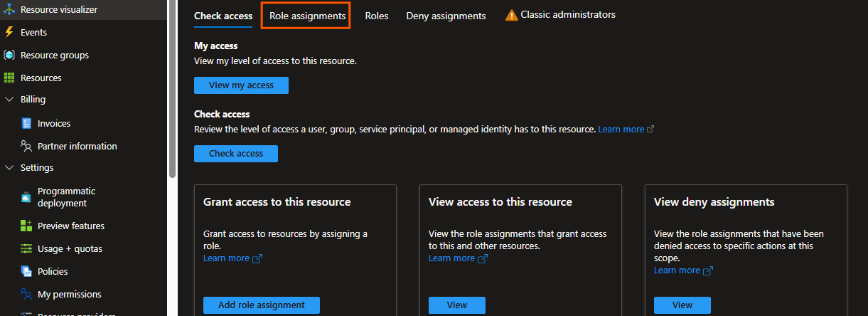Screen dimensions: 868x316
Task: Click the Resource groups cube icon
Action: (x=9, y=55)
